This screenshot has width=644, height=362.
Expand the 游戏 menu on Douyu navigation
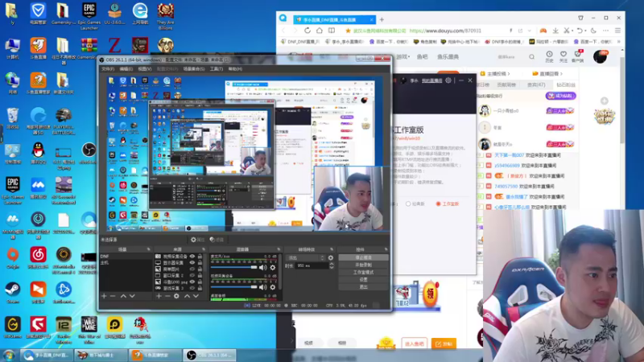click(x=403, y=57)
